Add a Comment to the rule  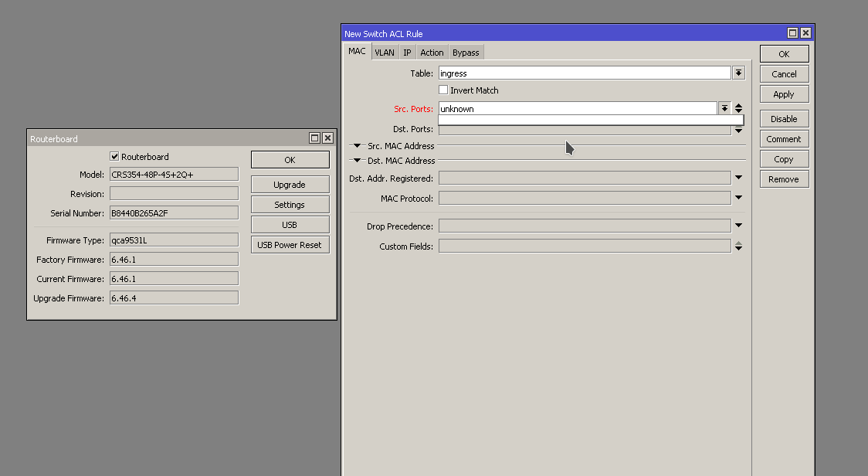[x=785, y=139]
